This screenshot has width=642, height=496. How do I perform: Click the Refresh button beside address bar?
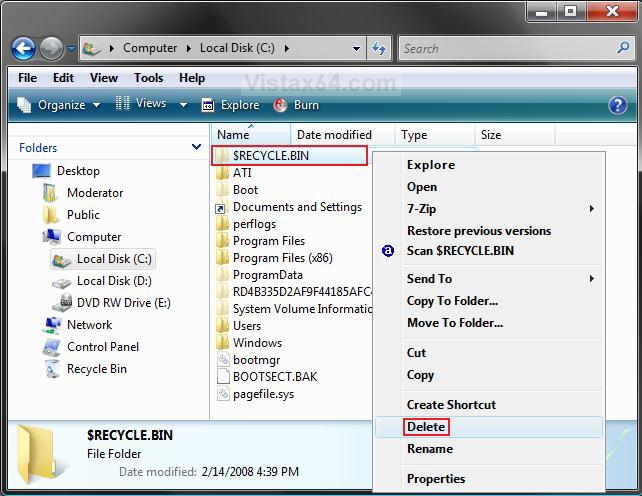point(379,49)
